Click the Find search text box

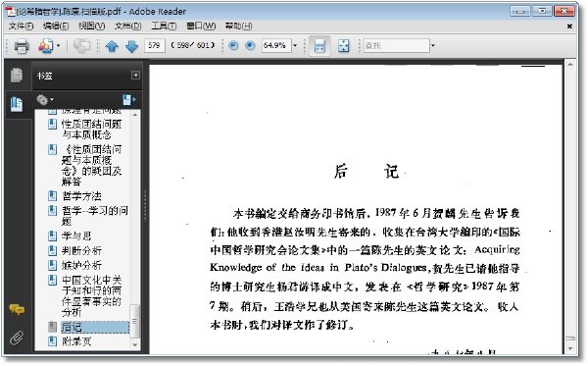tap(396, 45)
